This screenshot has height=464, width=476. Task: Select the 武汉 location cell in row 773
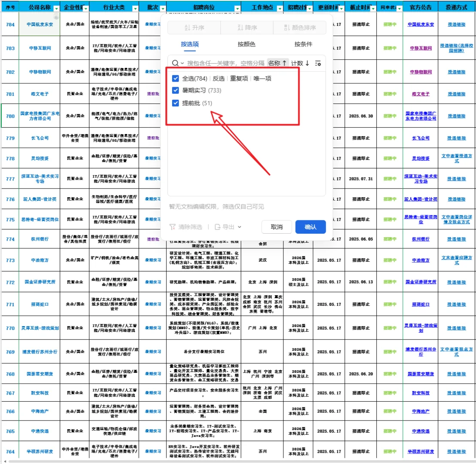[x=262, y=260]
